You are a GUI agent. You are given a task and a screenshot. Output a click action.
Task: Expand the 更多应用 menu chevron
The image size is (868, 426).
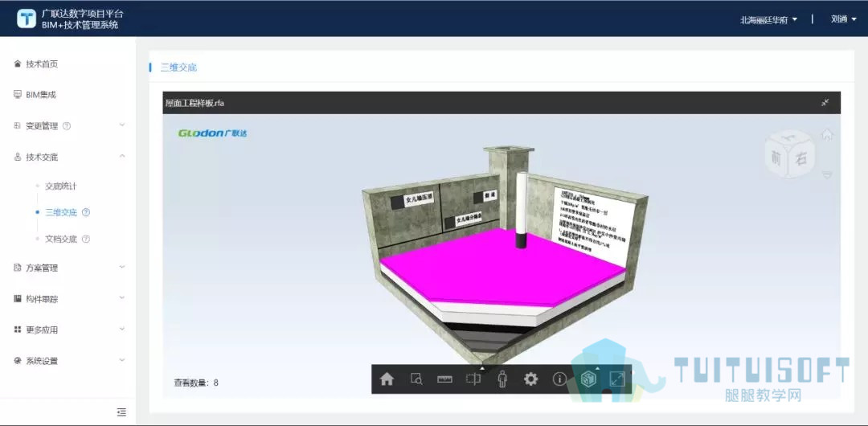(122, 329)
